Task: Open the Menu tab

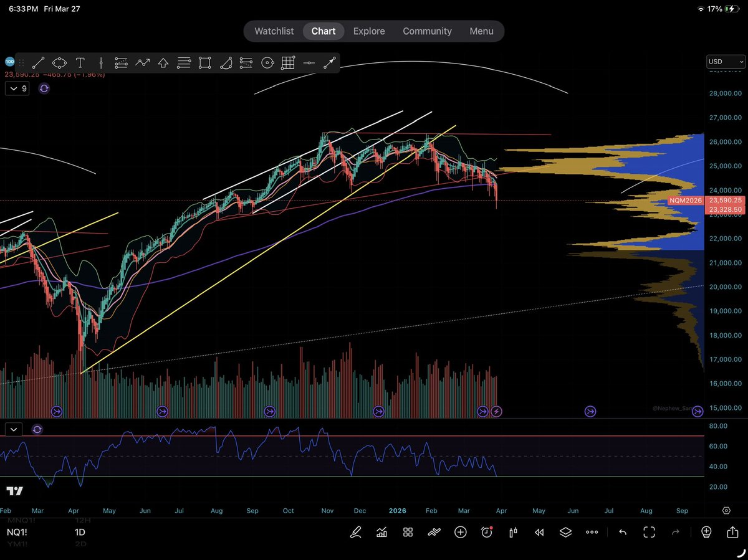Action: tap(481, 31)
